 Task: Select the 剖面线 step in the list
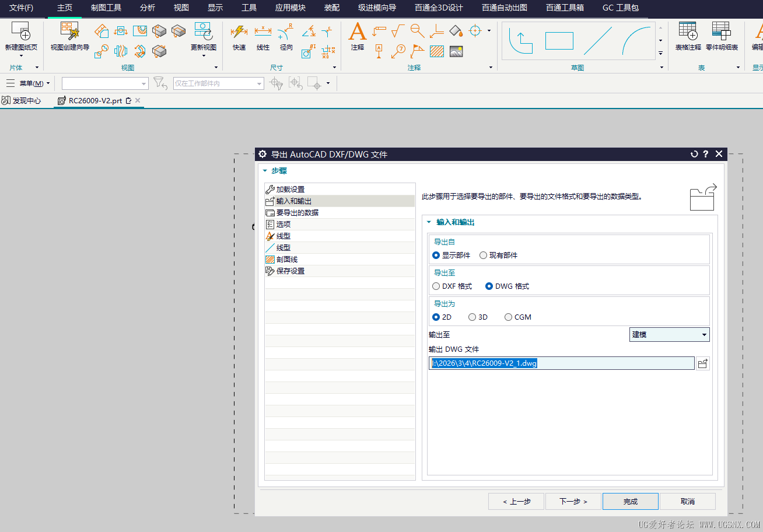(339, 260)
